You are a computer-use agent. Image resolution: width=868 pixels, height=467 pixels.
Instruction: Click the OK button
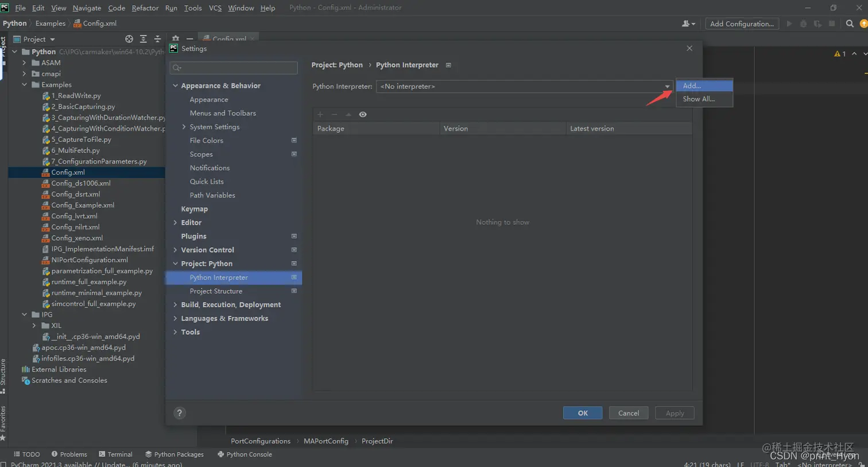click(583, 413)
